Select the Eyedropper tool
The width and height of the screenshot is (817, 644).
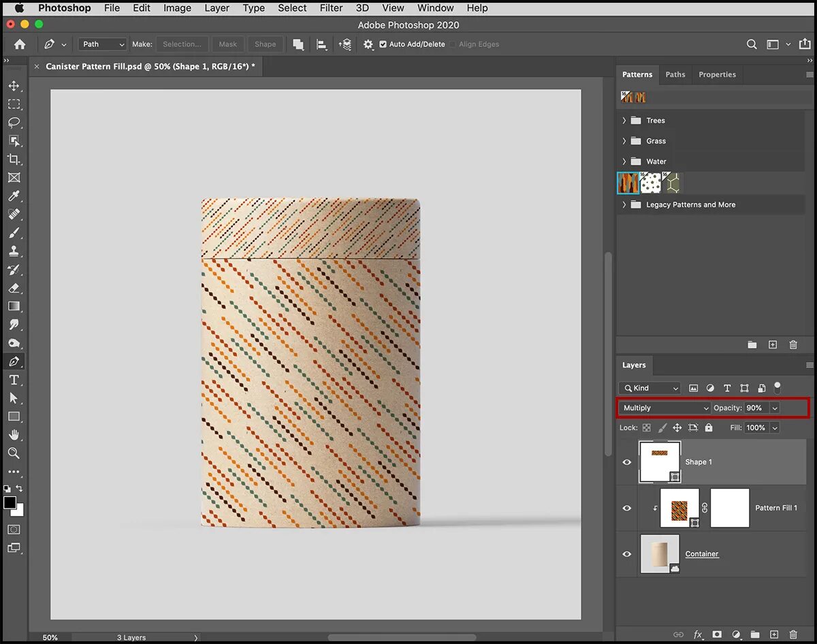pyautogui.click(x=14, y=196)
